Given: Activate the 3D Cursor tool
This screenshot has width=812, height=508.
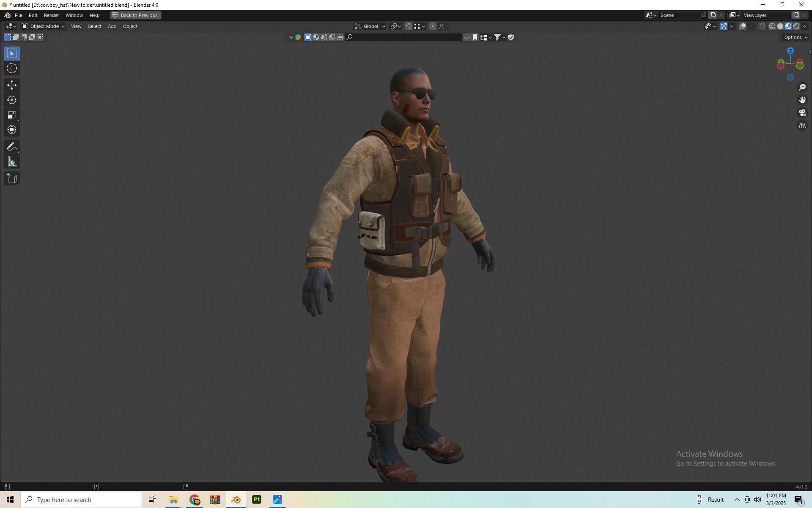Looking at the screenshot, I should click(12, 68).
